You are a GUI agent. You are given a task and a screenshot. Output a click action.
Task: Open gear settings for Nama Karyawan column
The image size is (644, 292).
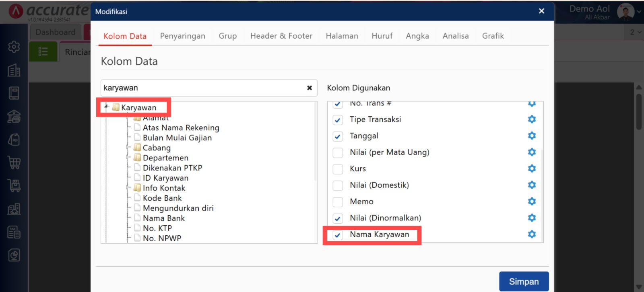[532, 234]
